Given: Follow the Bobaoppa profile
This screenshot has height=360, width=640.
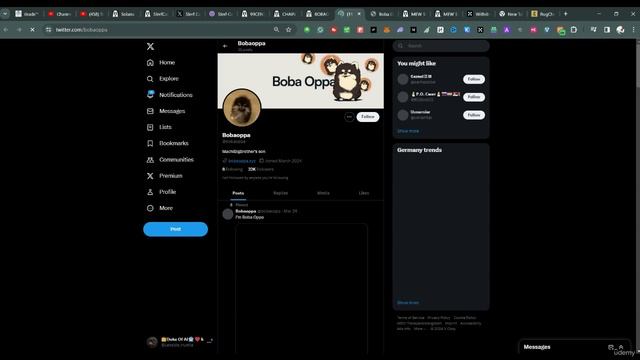Looking at the screenshot, I should 368,117.
